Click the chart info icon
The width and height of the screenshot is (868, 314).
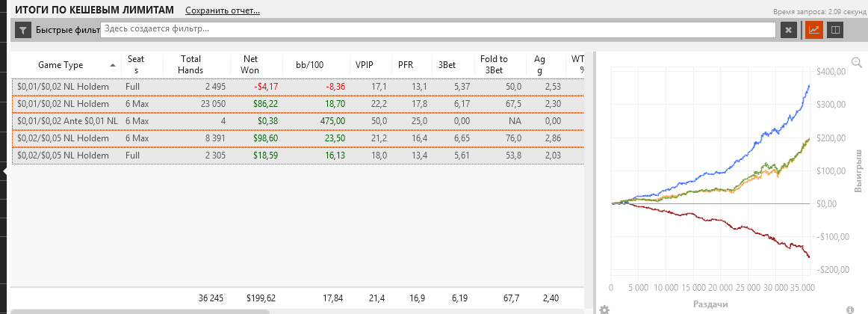pos(850,310)
